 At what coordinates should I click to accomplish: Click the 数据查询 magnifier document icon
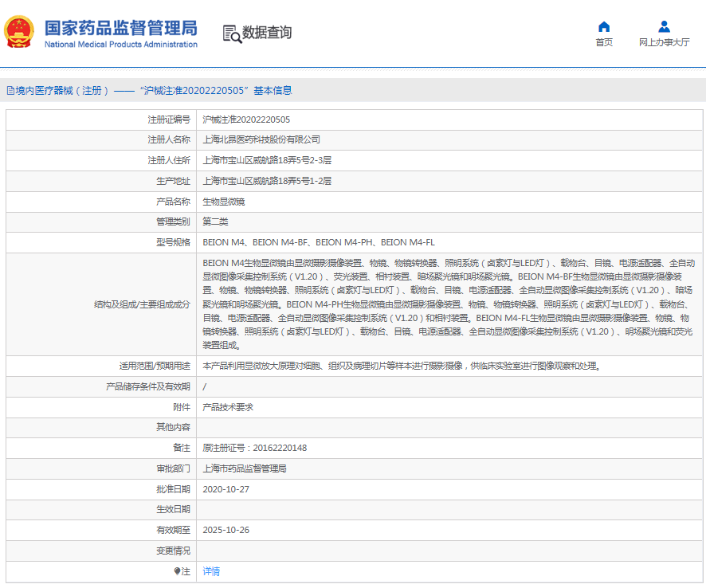231,33
